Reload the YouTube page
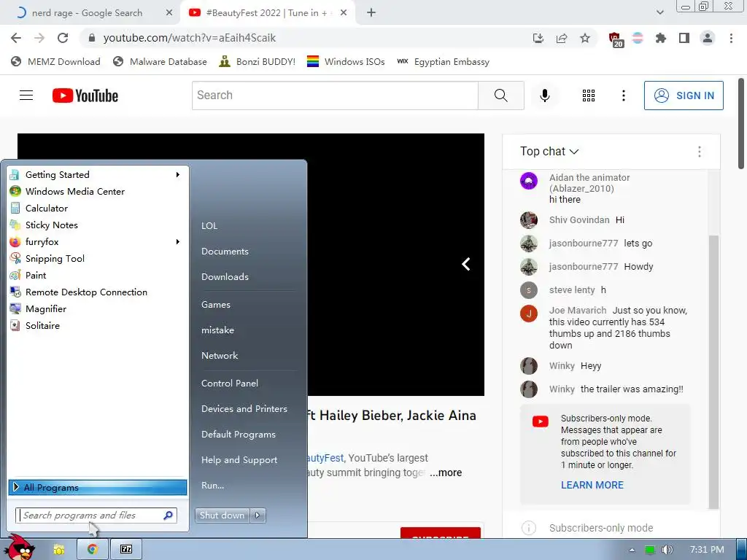 (x=63, y=38)
